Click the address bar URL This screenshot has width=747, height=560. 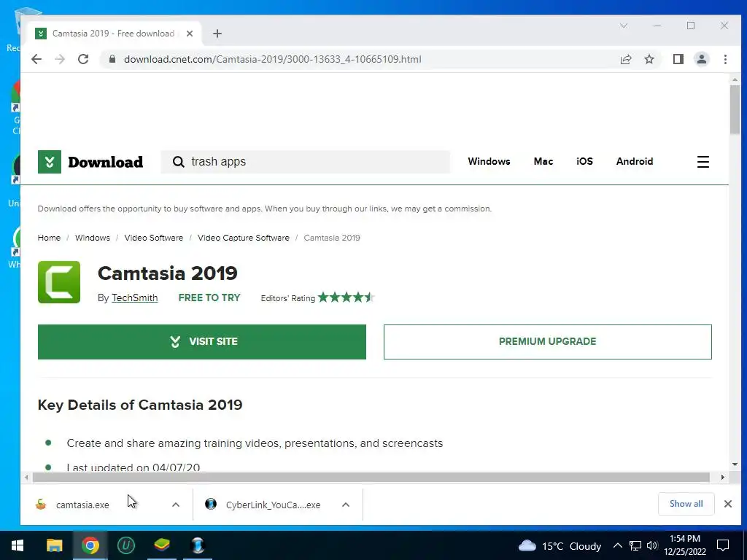pyautogui.click(x=273, y=59)
